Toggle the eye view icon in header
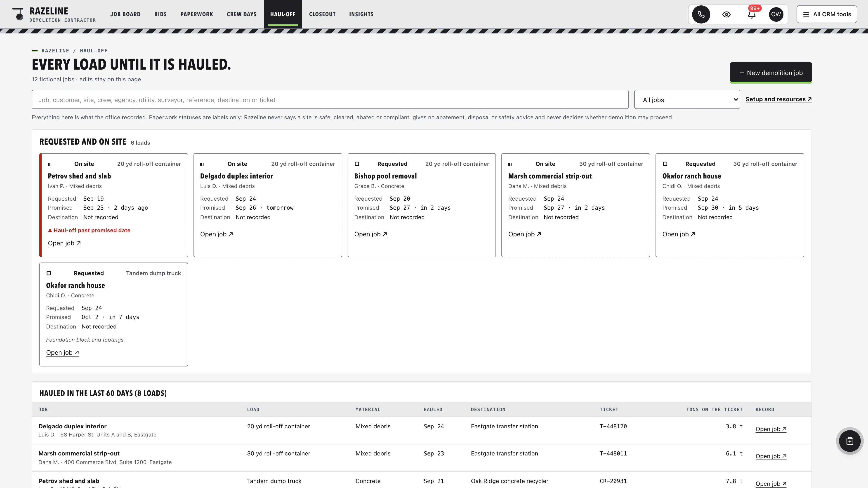The width and height of the screenshot is (868, 488). (726, 14)
